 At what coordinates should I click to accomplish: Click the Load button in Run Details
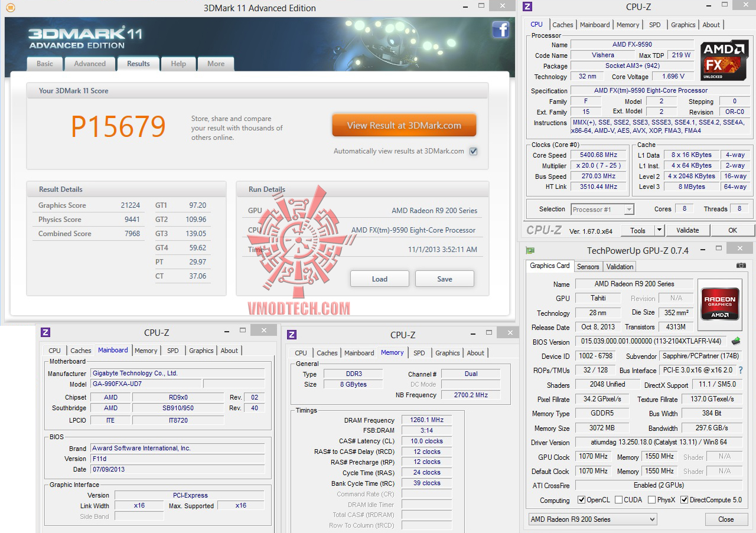tap(380, 279)
